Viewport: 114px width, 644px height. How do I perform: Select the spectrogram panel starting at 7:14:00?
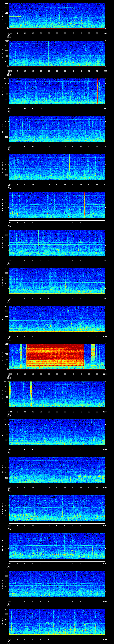57,508
